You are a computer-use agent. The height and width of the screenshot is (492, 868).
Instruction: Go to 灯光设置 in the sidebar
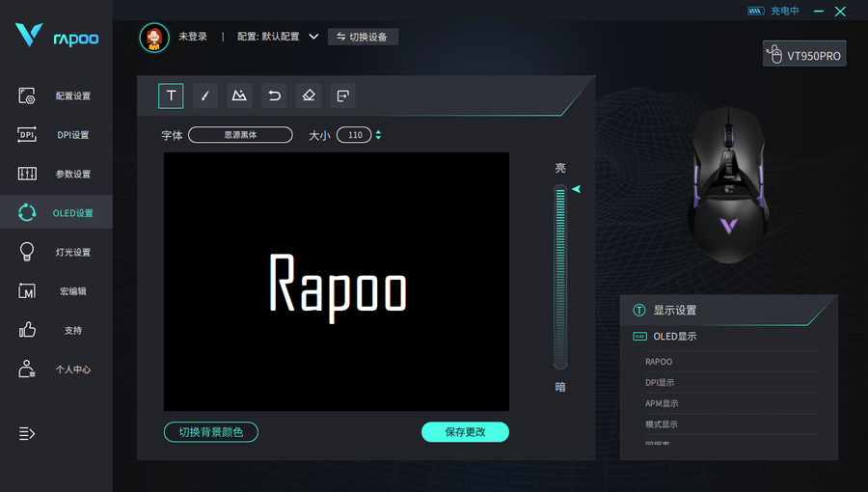[56, 252]
